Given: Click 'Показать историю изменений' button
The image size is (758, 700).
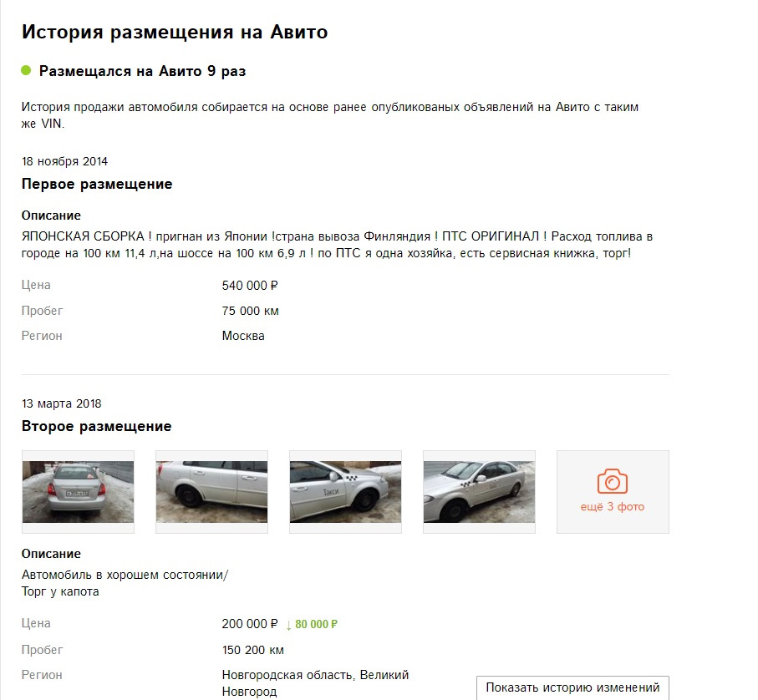Looking at the screenshot, I should pos(572,687).
